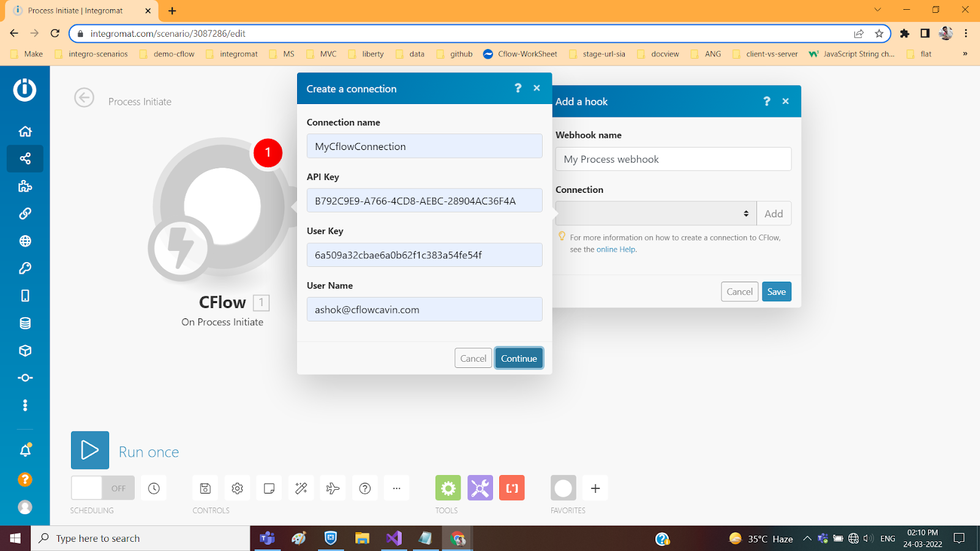The height and width of the screenshot is (551, 980).
Task: Open scenario settings gear icon
Action: click(237, 488)
